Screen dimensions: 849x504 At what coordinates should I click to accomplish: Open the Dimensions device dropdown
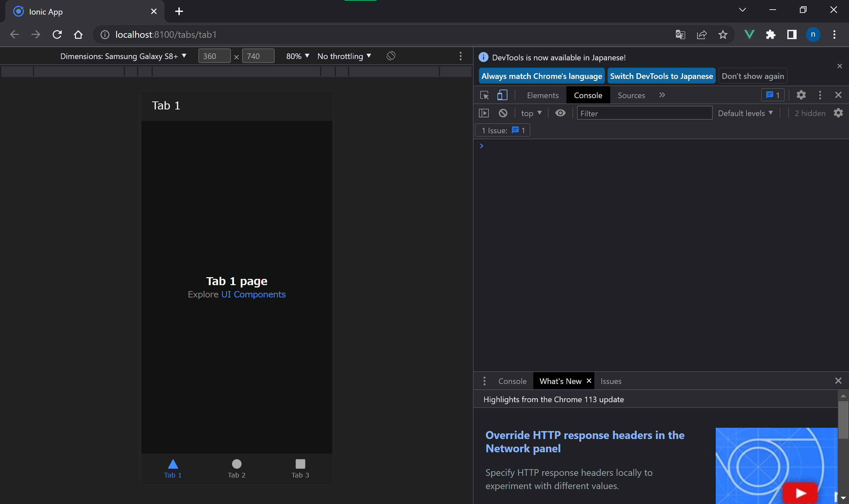(x=123, y=56)
